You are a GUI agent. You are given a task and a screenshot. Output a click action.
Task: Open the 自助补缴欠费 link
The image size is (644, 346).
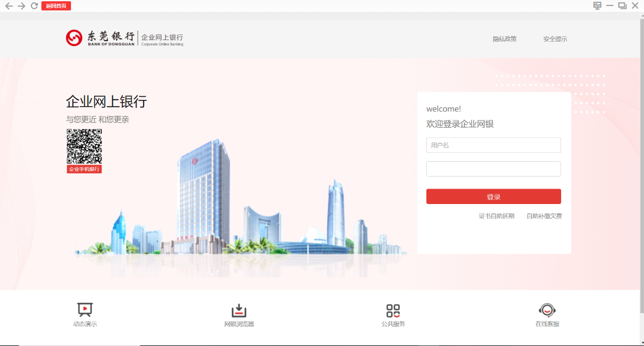pos(544,215)
